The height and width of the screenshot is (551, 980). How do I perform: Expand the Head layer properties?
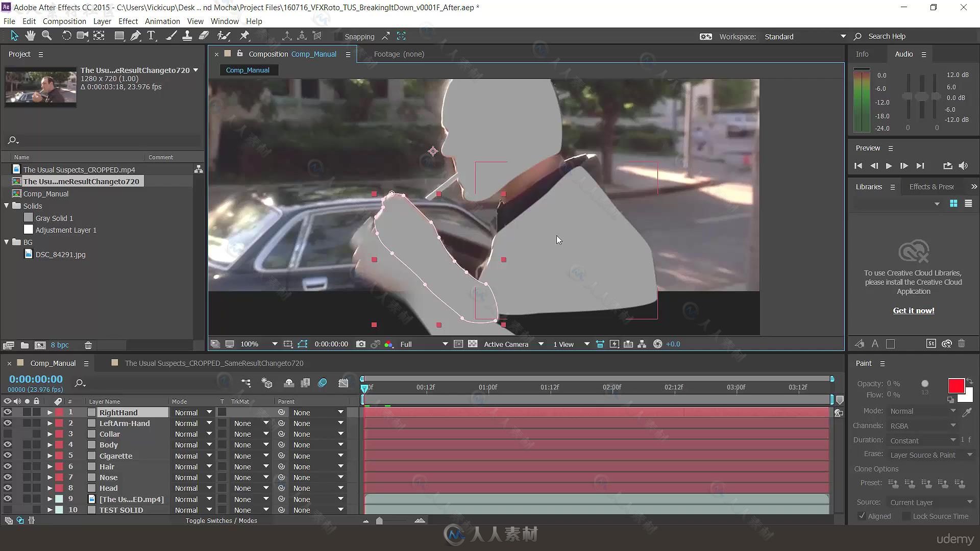click(50, 488)
